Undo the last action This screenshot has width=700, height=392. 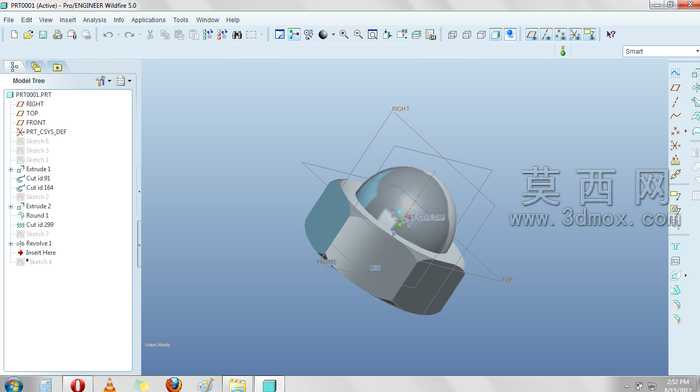108,35
